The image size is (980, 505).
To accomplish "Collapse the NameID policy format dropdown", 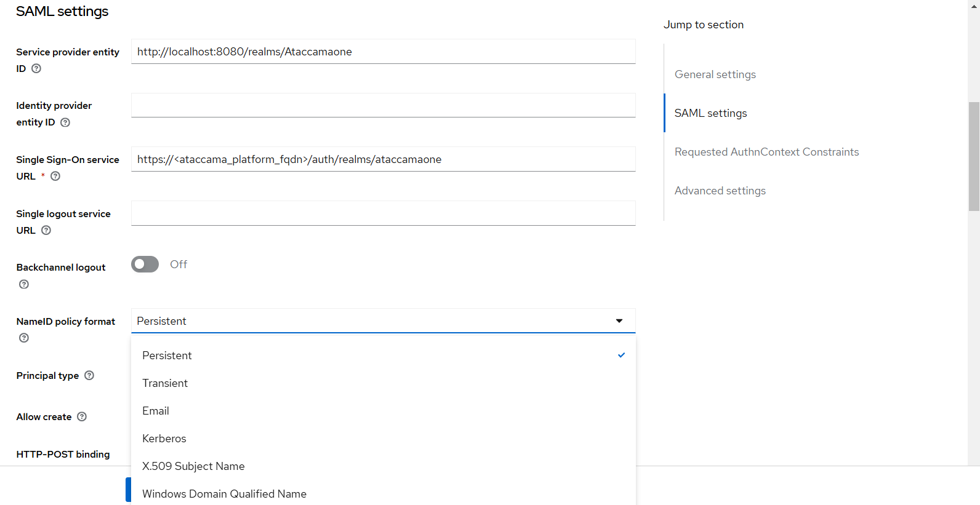I will pyautogui.click(x=619, y=321).
